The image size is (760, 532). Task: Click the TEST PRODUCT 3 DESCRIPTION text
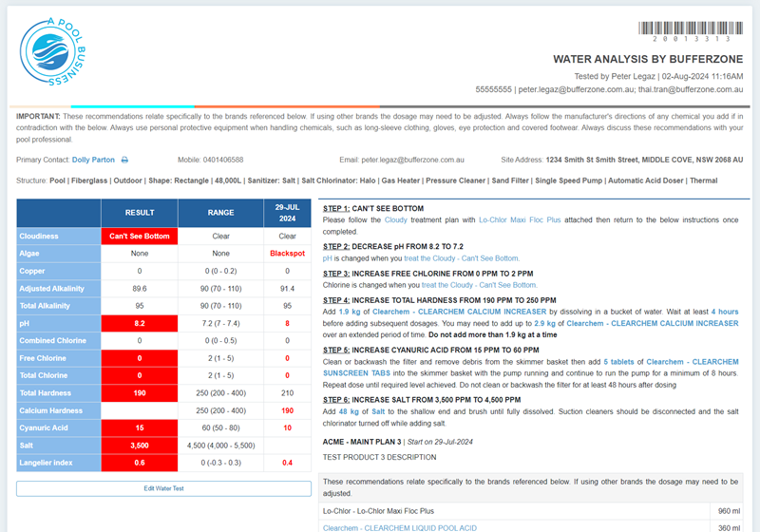(x=379, y=457)
